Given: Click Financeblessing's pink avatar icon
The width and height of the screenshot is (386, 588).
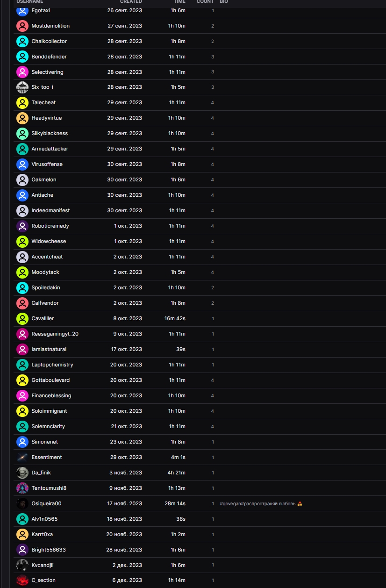Looking at the screenshot, I should pos(22,396).
